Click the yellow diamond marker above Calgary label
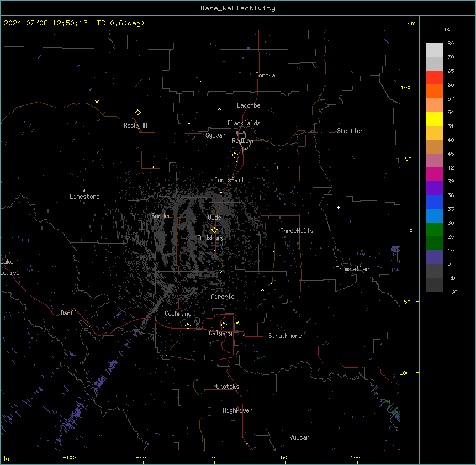 click(224, 325)
